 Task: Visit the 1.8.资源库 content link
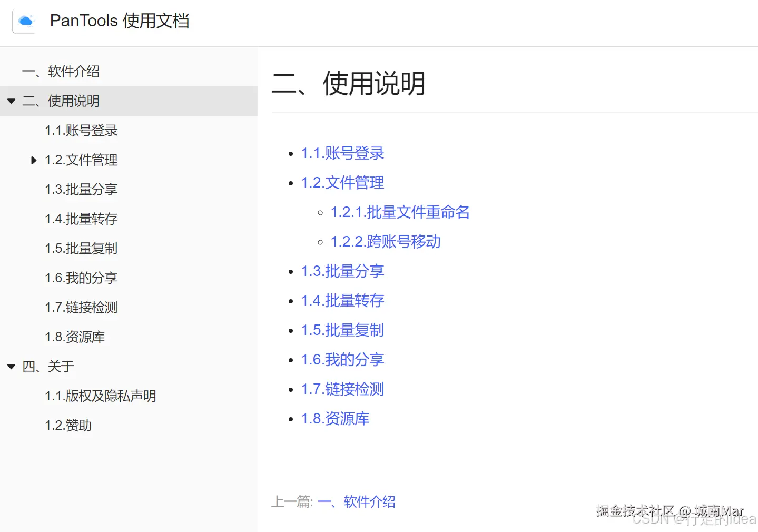(x=335, y=419)
